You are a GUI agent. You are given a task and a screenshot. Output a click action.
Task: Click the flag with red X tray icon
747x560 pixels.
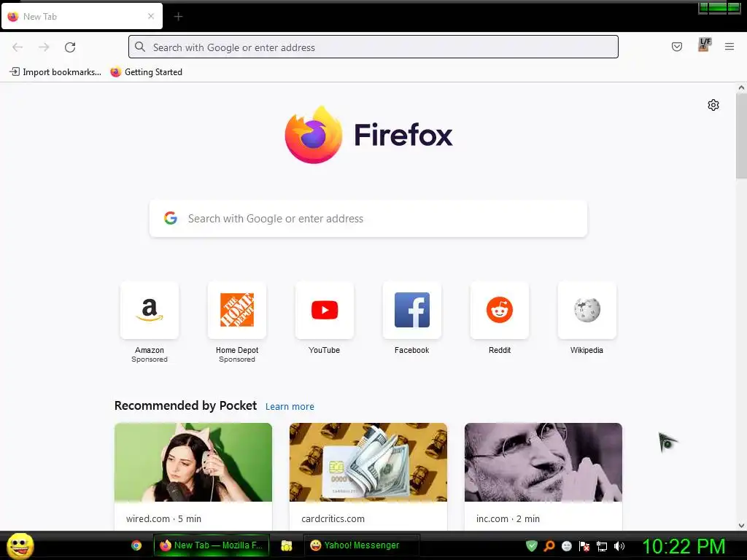pos(584,546)
